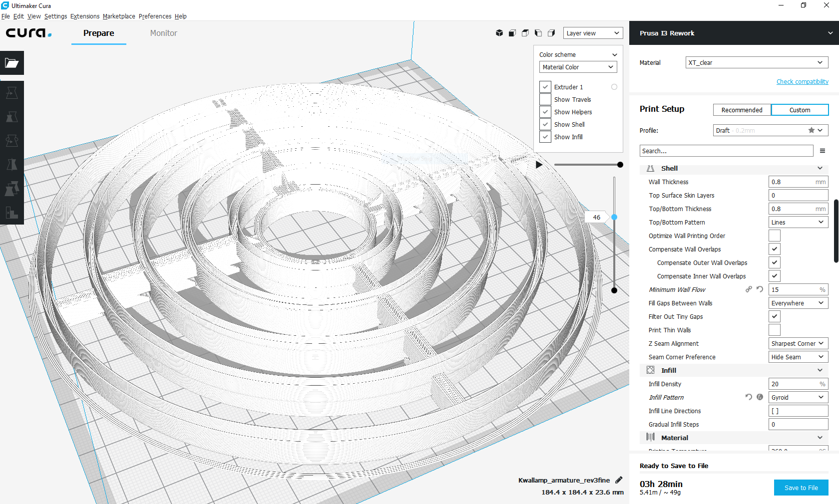Open the Gyroid infill pattern dropdown
The width and height of the screenshot is (839, 504).
pos(798,397)
